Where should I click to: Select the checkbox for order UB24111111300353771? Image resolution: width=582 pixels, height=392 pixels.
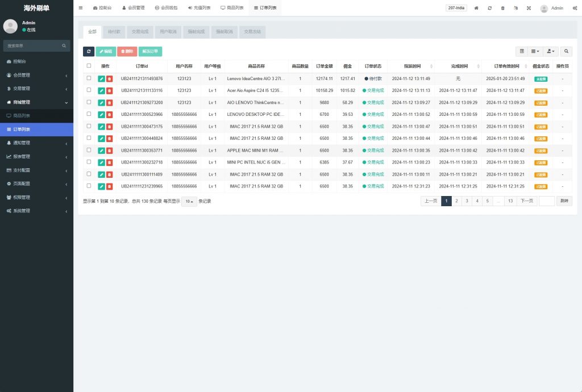click(x=89, y=150)
